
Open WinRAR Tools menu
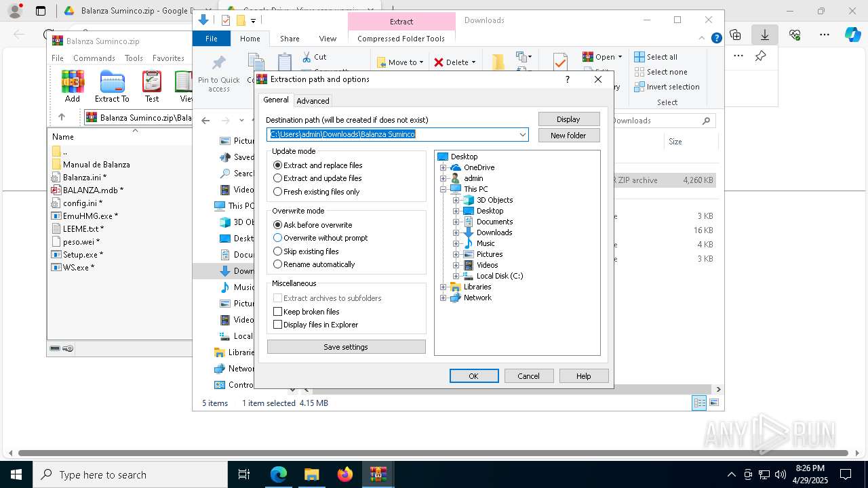click(x=134, y=58)
